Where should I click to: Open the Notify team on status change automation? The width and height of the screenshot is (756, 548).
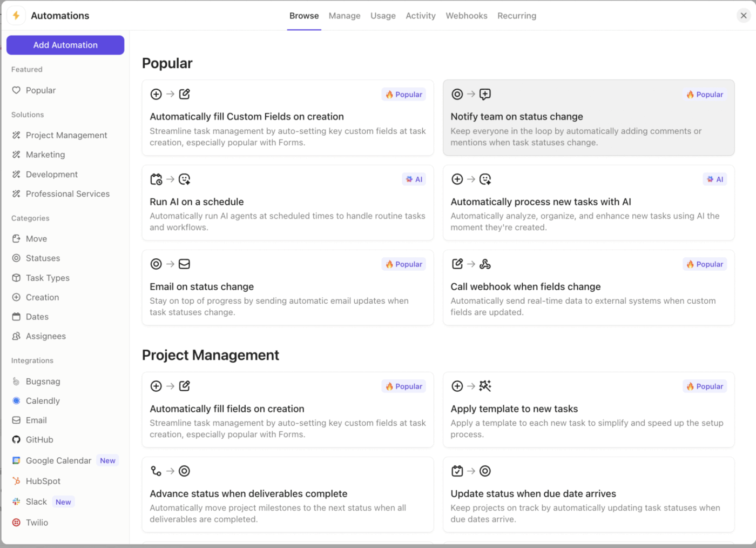pos(588,117)
